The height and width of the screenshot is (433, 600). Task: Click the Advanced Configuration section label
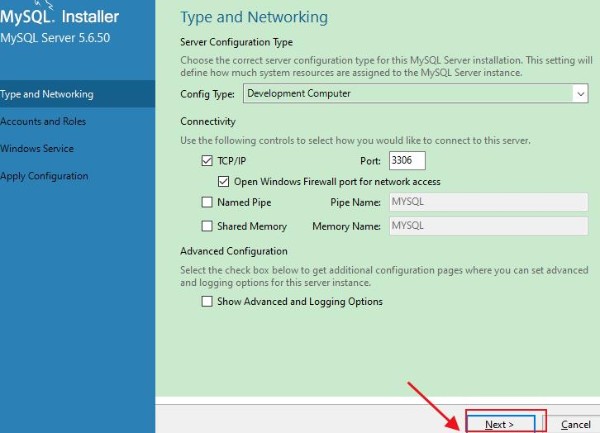pyautogui.click(x=234, y=251)
